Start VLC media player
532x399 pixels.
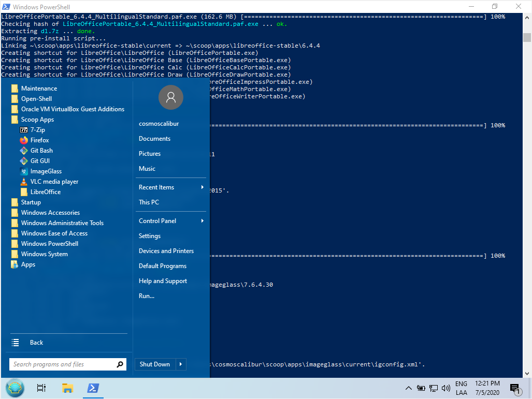(54, 182)
